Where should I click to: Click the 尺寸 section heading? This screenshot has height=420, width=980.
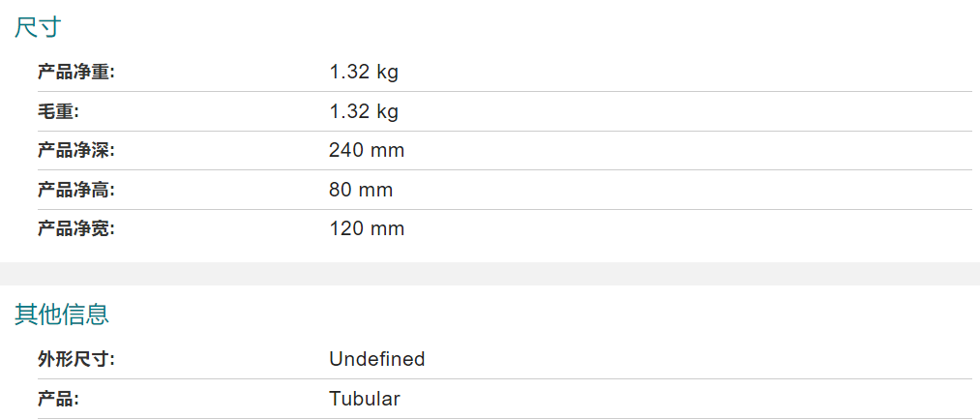pyautogui.click(x=38, y=27)
